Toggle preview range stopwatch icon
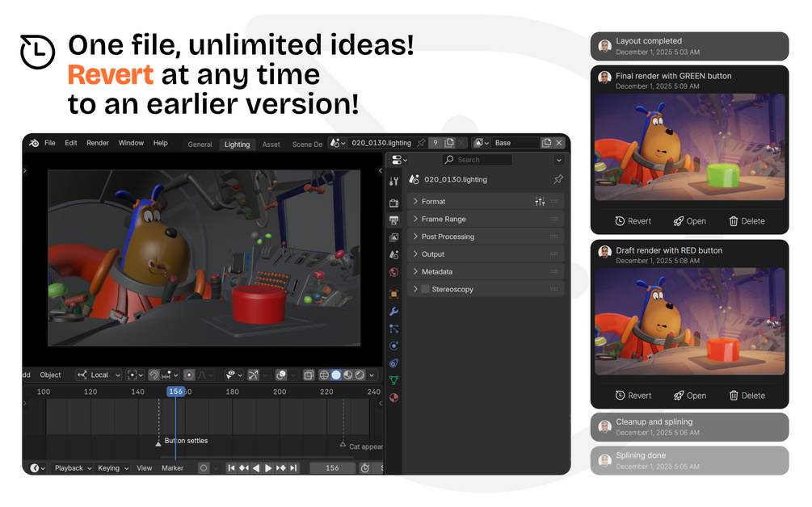 [365, 468]
